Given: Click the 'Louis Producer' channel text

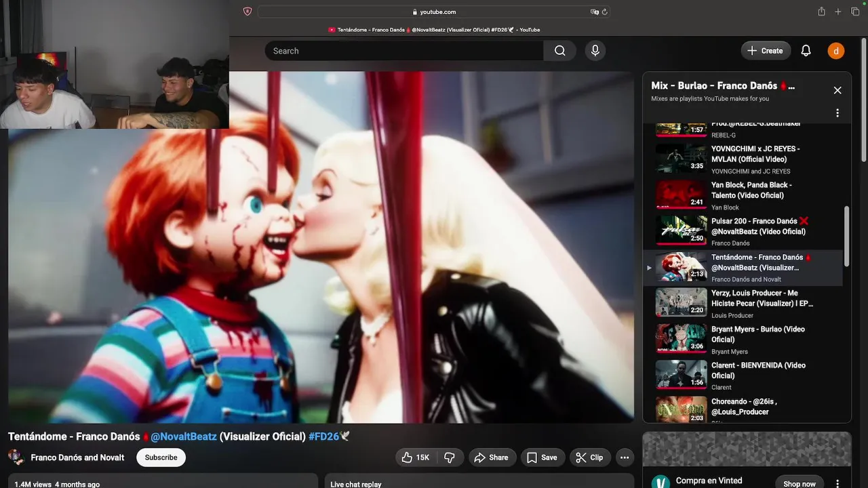Looking at the screenshot, I should pyautogui.click(x=732, y=315).
